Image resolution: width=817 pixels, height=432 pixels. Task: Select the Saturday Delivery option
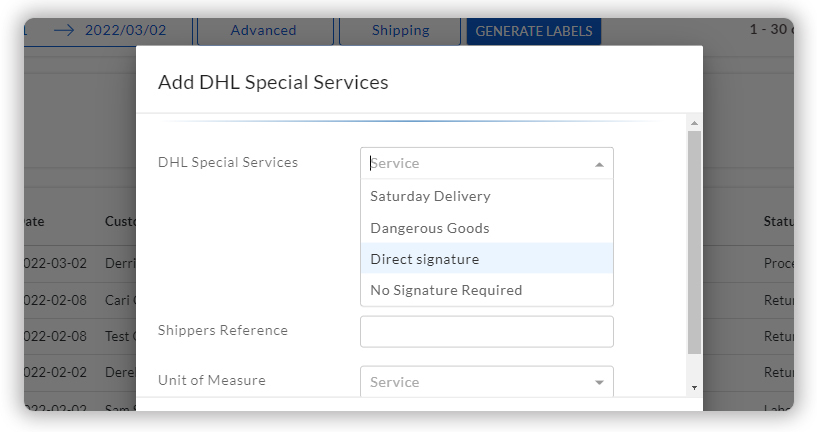pos(430,196)
